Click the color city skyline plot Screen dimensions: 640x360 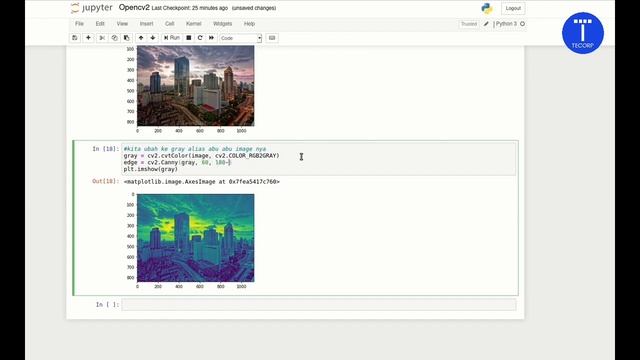coord(196,86)
